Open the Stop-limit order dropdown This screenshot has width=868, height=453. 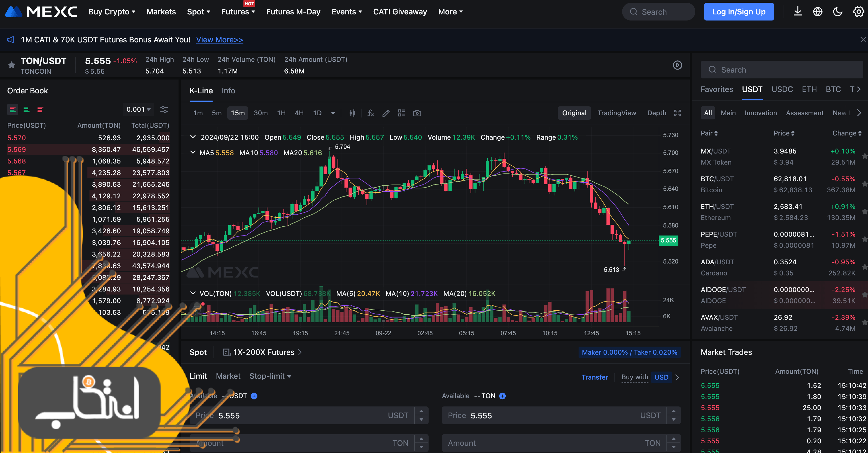[270, 376]
